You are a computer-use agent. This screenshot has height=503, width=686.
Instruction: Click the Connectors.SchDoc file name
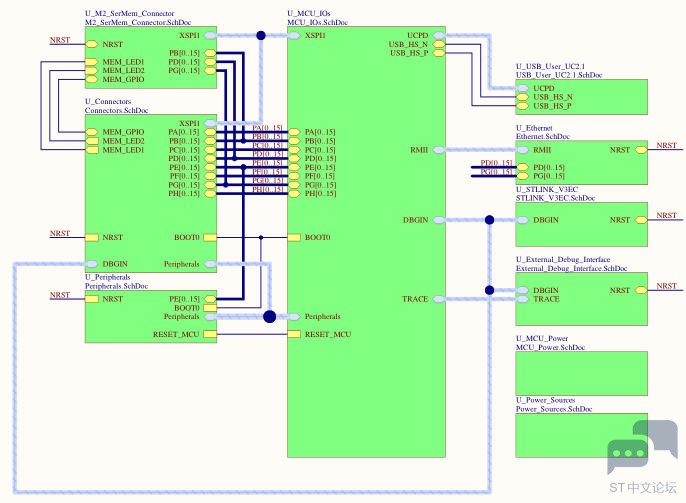[x=116, y=110]
